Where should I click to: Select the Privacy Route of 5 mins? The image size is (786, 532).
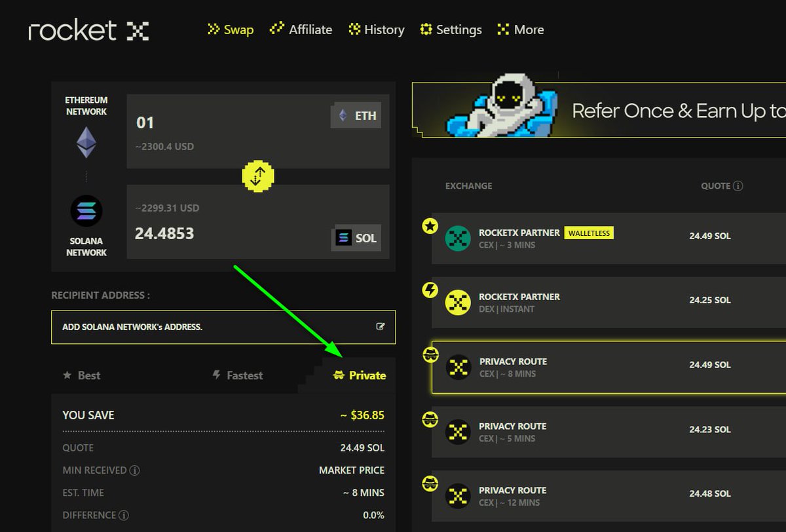click(x=608, y=432)
